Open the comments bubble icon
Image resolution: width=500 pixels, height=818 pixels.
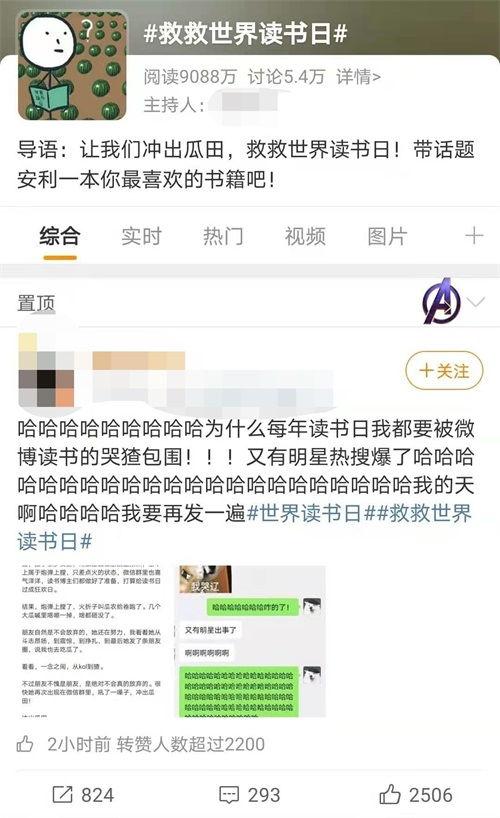pos(229,795)
